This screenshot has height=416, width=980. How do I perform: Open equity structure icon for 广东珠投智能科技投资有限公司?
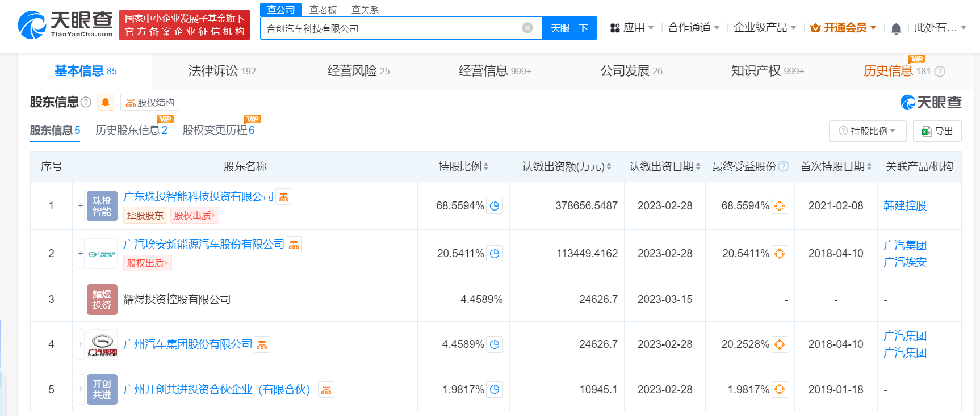(x=283, y=197)
